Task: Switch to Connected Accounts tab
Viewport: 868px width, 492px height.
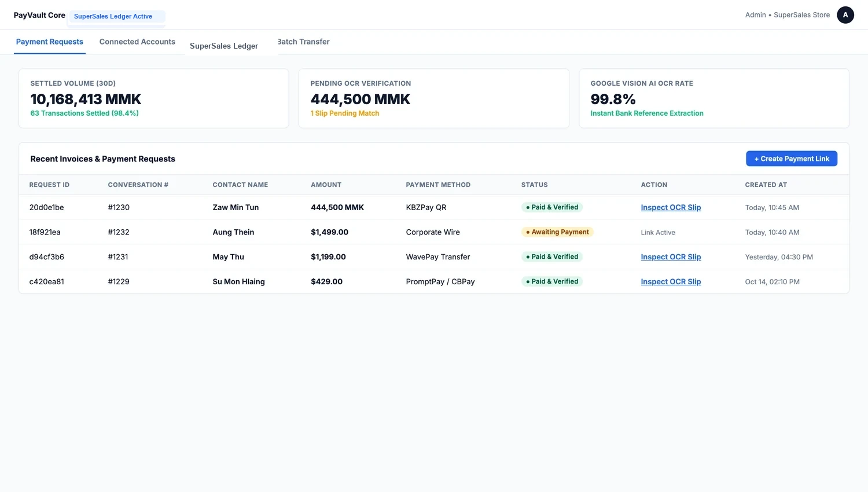Action: pyautogui.click(x=137, y=42)
